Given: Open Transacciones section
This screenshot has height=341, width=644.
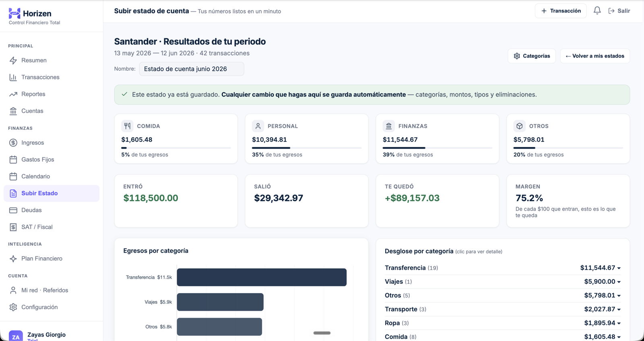Looking at the screenshot, I should coord(52,77).
